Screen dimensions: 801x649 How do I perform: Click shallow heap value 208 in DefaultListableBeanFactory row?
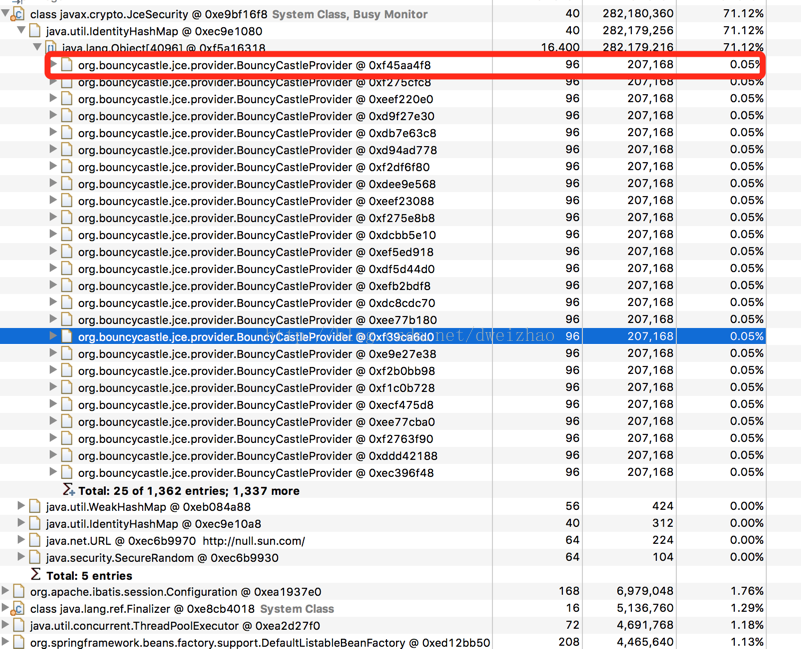pyautogui.click(x=569, y=641)
